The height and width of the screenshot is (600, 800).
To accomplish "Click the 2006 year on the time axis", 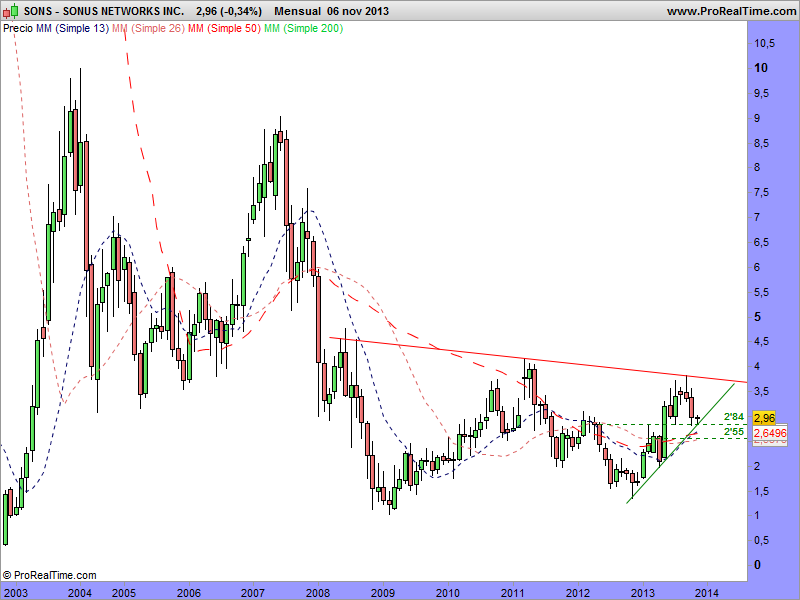I will 189,593.
